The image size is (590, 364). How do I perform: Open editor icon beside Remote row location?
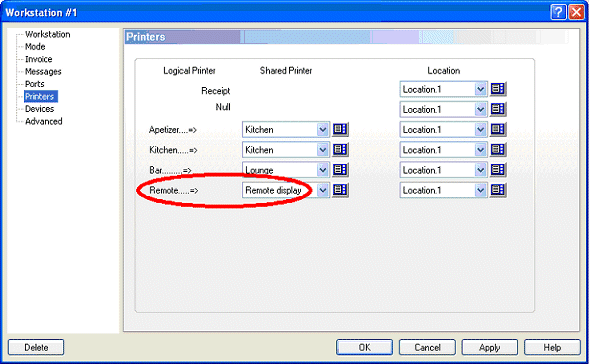click(498, 190)
